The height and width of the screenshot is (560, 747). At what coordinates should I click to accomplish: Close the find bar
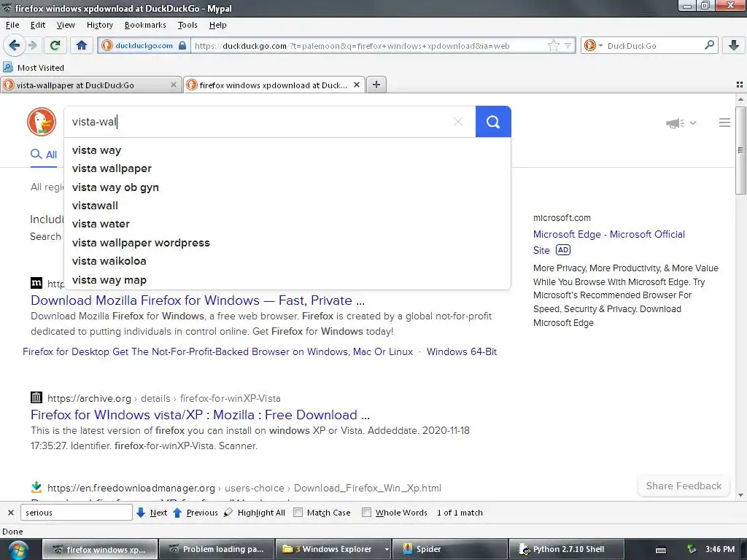pos(10,513)
